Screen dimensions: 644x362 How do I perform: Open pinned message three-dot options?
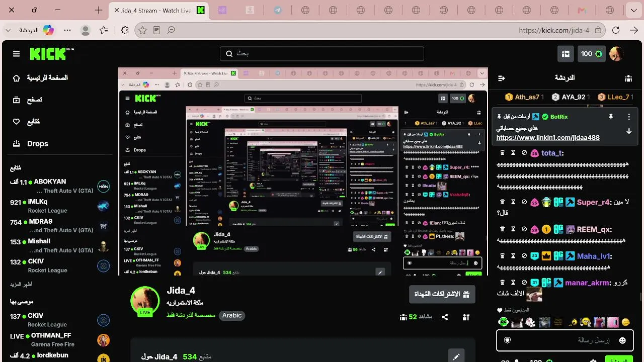628,117
